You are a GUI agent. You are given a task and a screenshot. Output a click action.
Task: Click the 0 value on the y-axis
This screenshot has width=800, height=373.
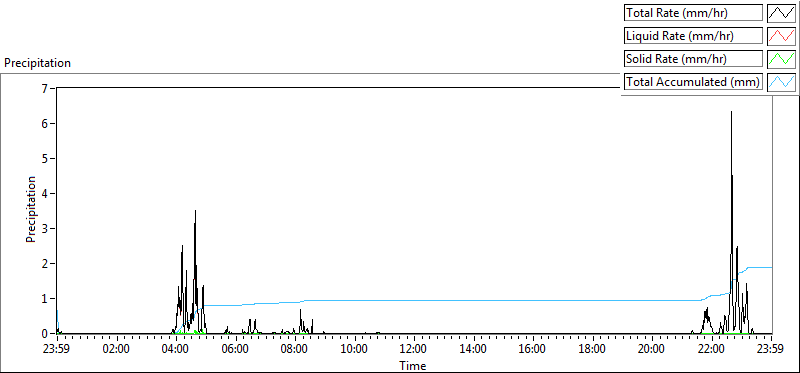click(x=44, y=333)
